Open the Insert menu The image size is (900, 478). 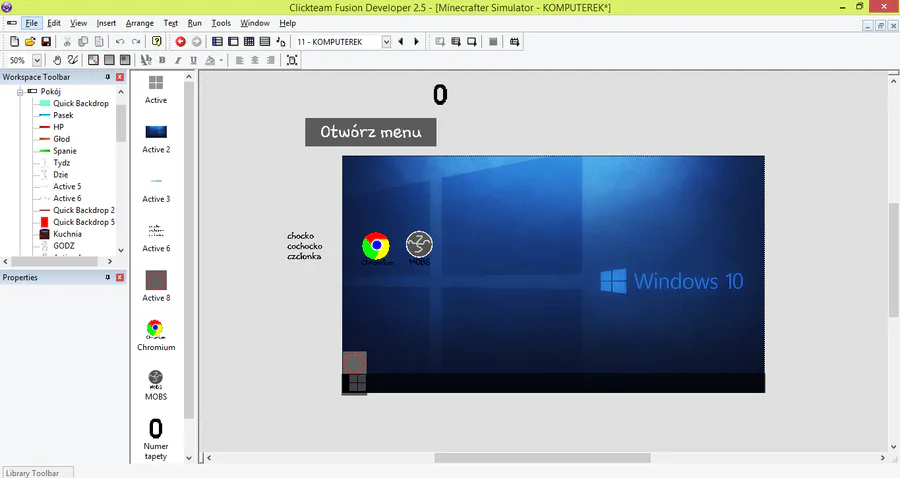tap(106, 23)
